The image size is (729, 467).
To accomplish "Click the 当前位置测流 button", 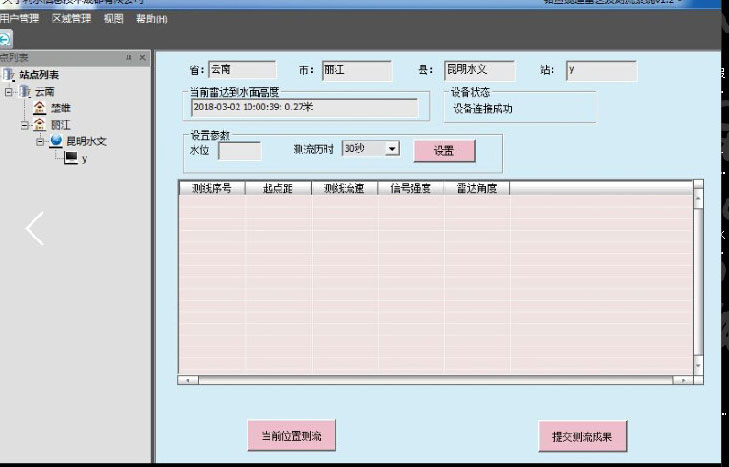I will pos(292,436).
